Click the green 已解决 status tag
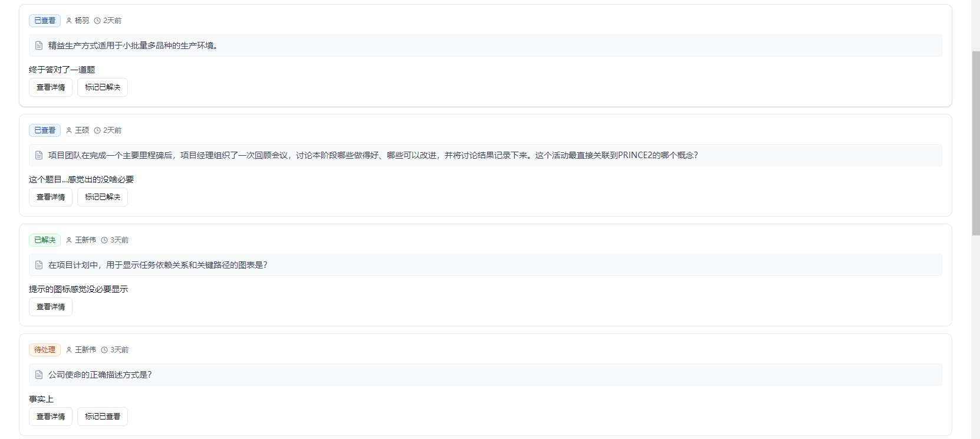 coord(45,240)
